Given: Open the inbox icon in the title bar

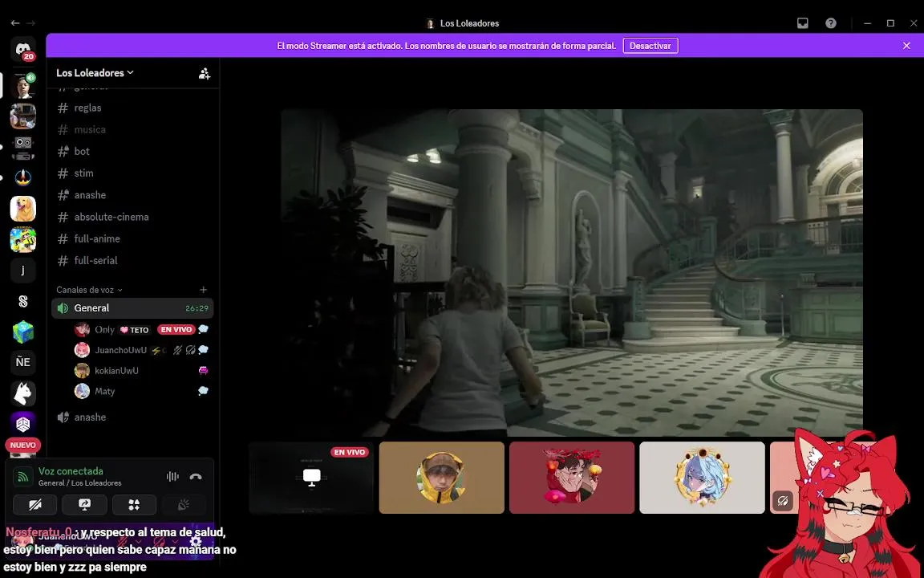Looking at the screenshot, I should pyautogui.click(x=803, y=23).
